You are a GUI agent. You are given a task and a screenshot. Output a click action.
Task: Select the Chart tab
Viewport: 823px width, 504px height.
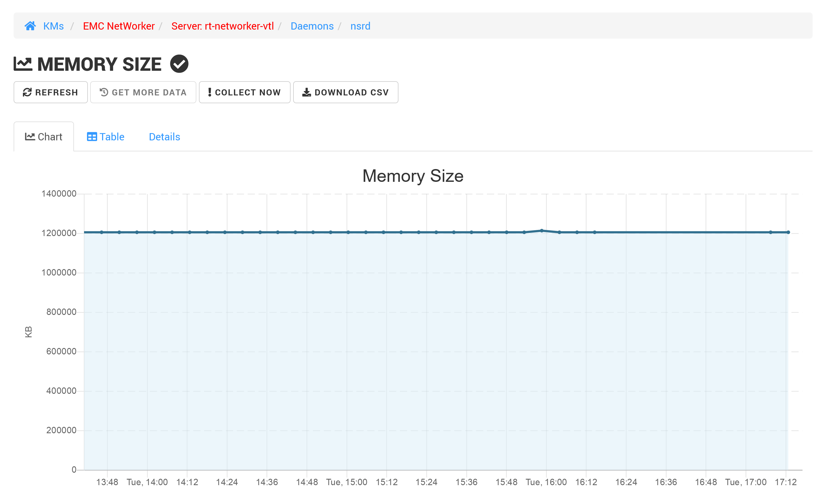(49, 136)
